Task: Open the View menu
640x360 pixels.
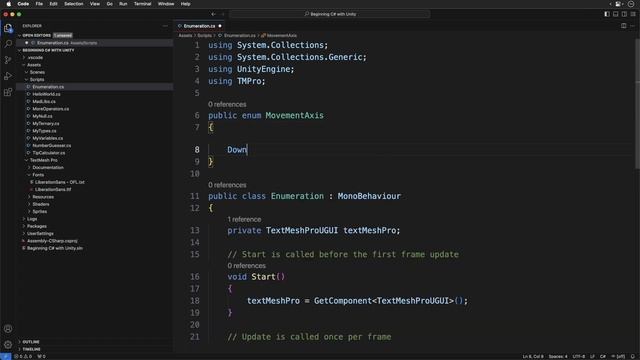Action: (x=95, y=4)
